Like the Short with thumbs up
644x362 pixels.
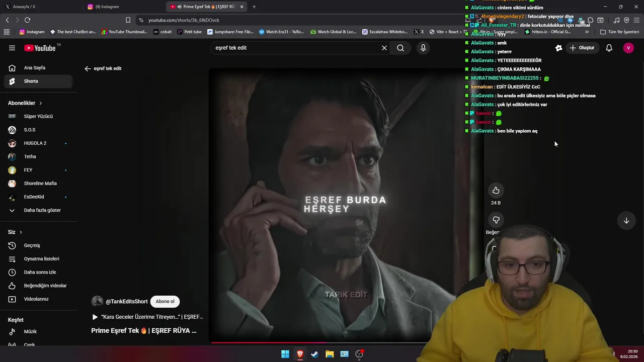click(496, 191)
